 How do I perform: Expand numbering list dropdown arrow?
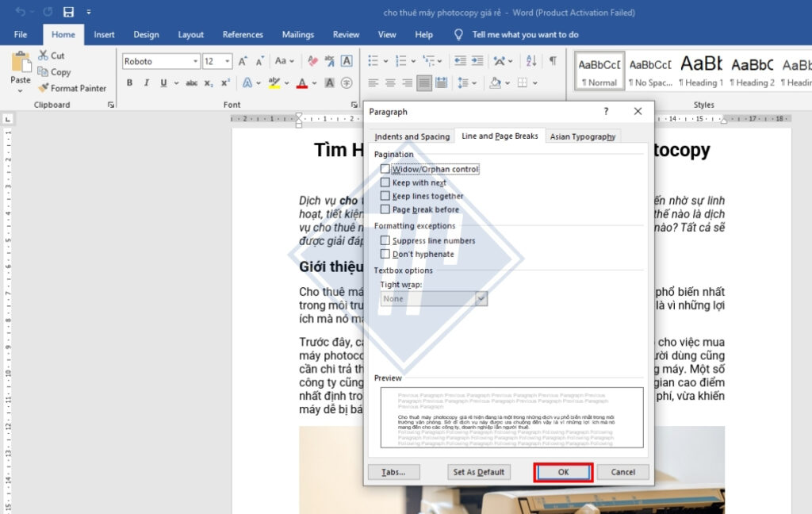[413, 61]
